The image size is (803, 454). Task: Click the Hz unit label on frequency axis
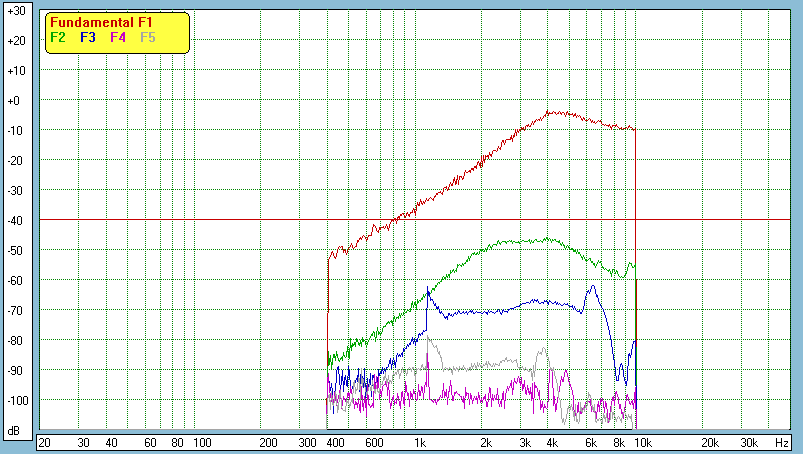(x=781, y=442)
